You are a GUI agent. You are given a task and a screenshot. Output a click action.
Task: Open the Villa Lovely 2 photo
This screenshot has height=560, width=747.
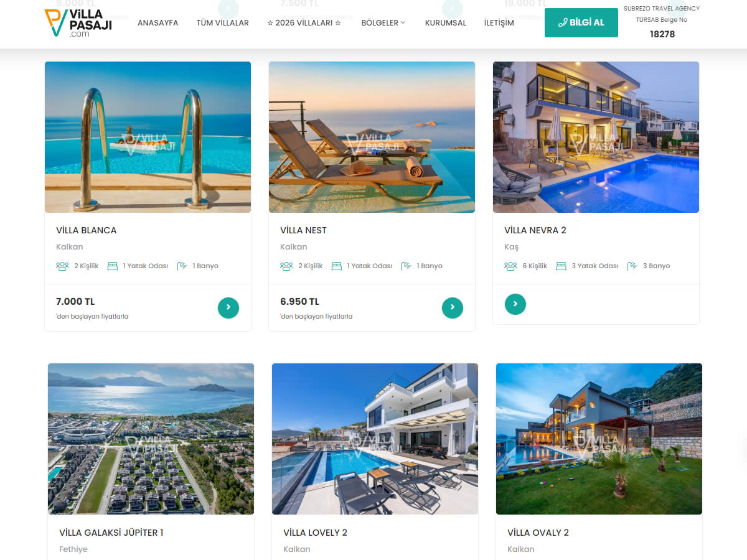pos(375,439)
